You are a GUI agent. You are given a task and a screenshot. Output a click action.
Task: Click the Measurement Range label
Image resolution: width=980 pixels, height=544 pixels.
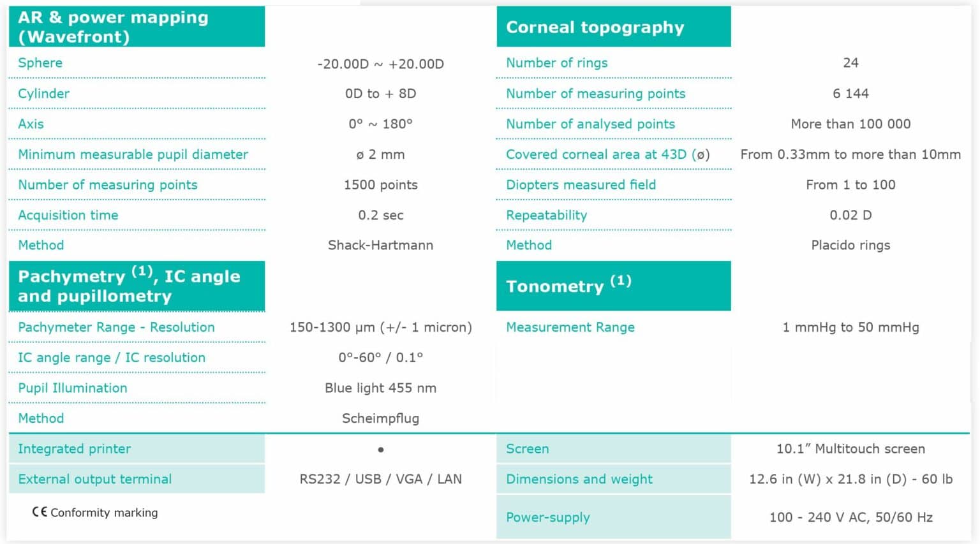click(570, 327)
